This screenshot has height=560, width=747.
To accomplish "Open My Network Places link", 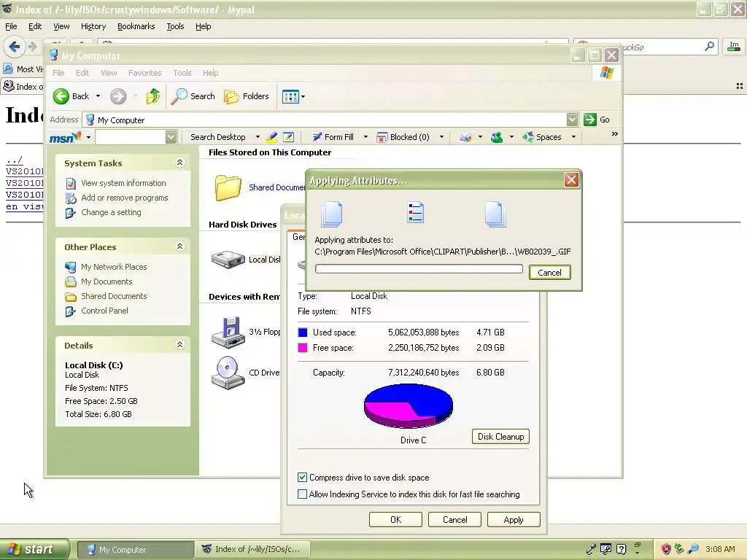I will pos(114,267).
